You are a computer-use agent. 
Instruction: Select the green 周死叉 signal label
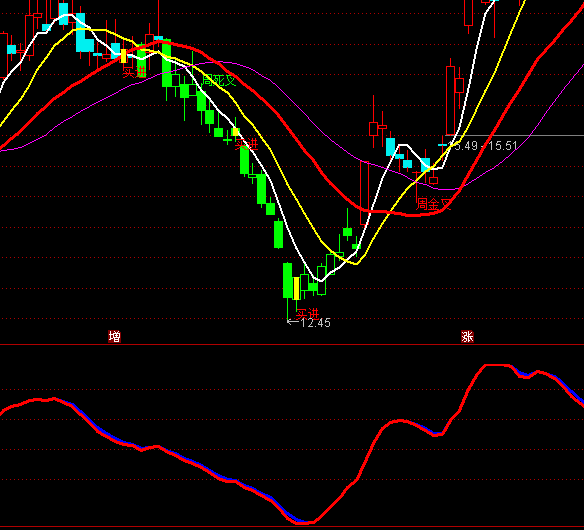tap(219, 80)
